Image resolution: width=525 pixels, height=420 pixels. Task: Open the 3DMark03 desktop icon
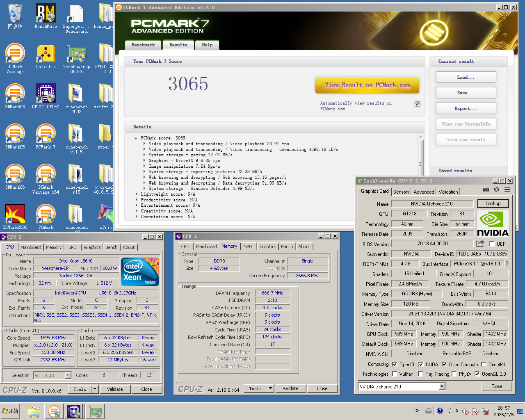(15, 96)
